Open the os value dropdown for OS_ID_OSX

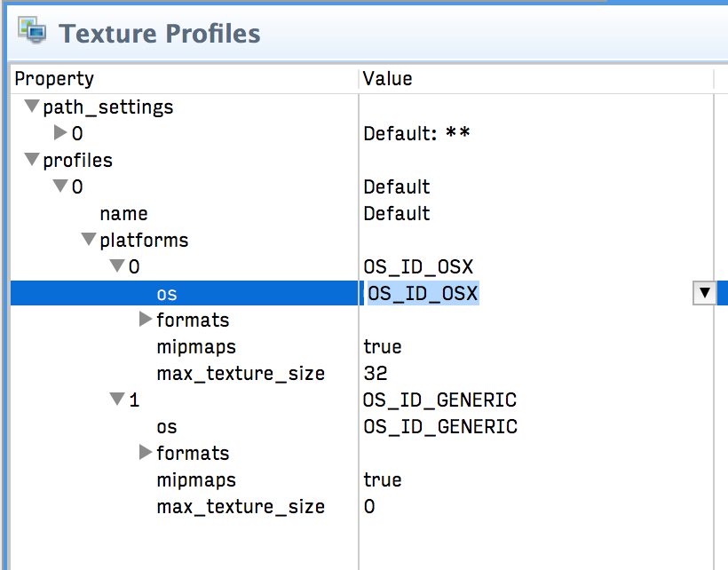[x=704, y=293]
